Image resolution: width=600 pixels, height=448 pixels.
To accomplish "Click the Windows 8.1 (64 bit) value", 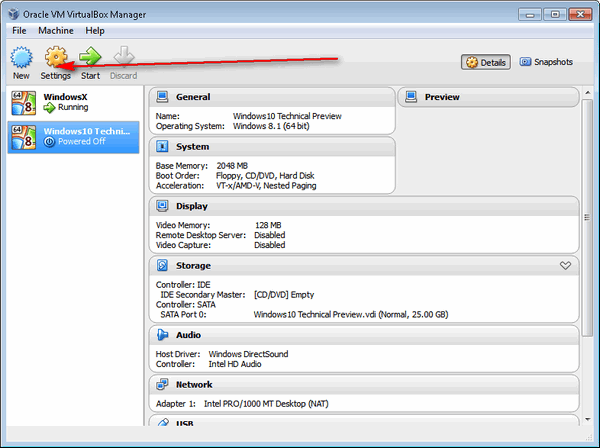I will pyautogui.click(x=271, y=126).
